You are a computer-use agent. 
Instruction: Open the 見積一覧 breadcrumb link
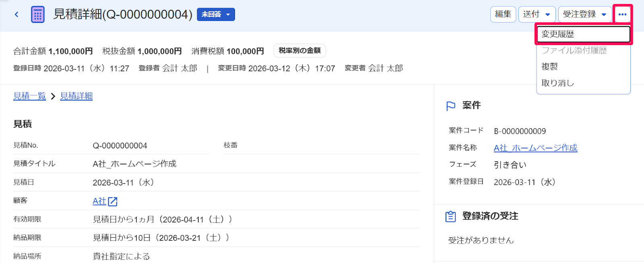coord(30,96)
